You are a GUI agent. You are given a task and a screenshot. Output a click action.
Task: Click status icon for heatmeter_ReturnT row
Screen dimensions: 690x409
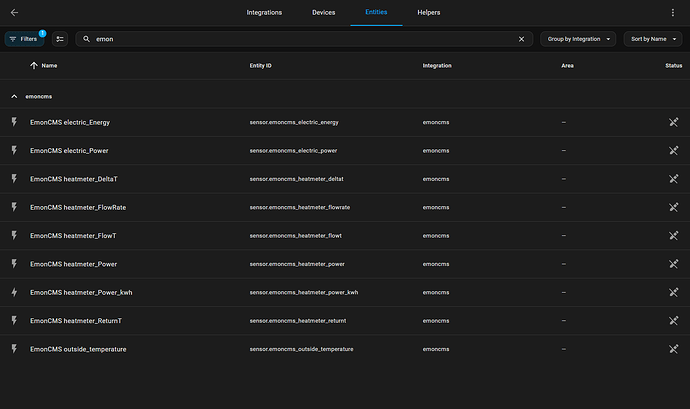click(x=673, y=321)
